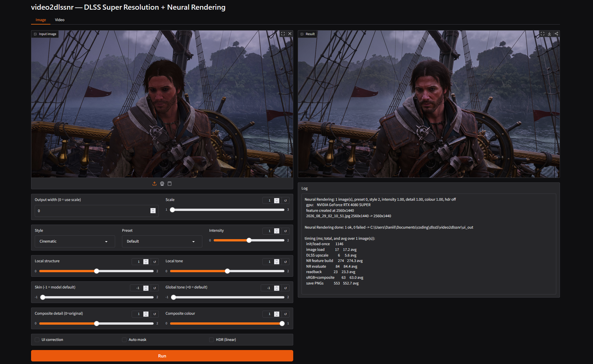Click the Skin slider handle
This screenshot has height=364, width=593.
pos(43,297)
